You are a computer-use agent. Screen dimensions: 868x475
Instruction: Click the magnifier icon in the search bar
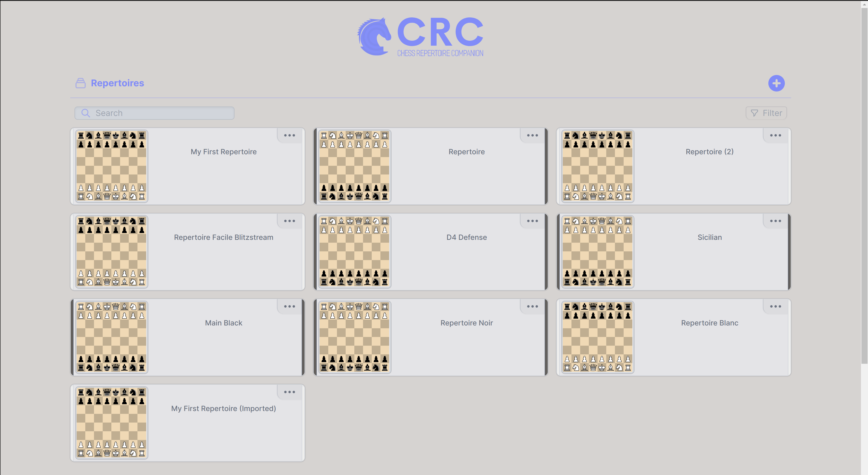click(x=86, y=113)
